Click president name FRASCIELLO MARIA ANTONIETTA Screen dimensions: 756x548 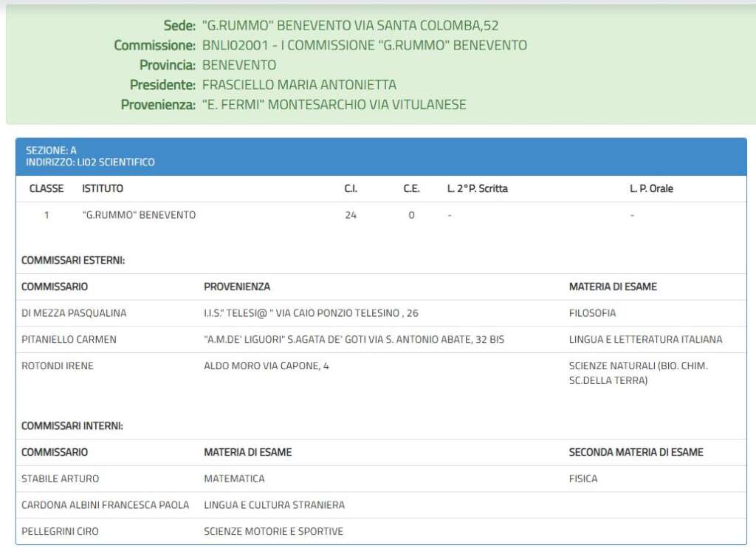[299, 85]
